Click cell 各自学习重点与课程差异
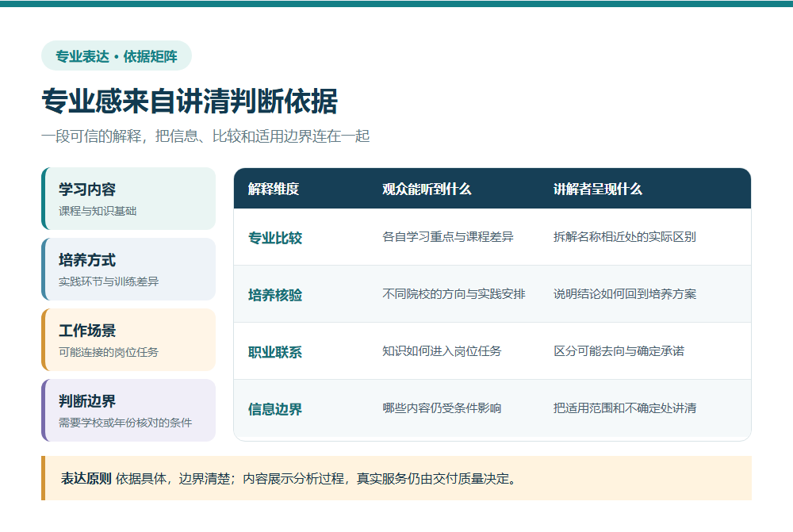The width and height of the screenshot is (793, 532). click(448, 237)
